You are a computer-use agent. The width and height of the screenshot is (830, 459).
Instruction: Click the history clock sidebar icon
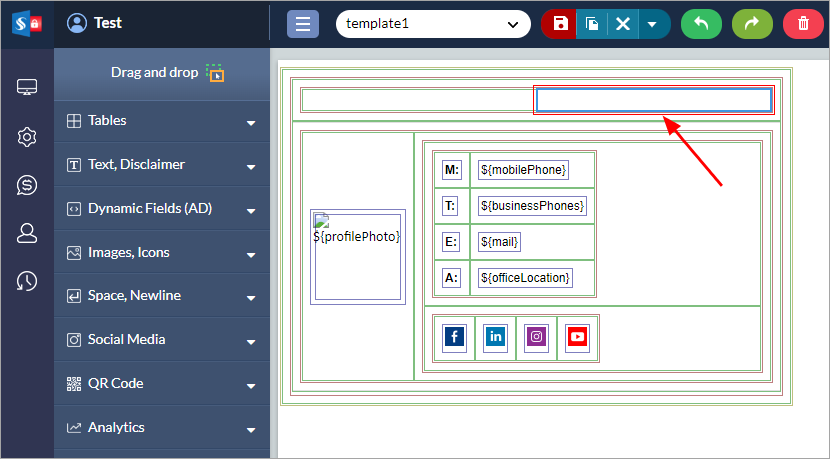27,282
